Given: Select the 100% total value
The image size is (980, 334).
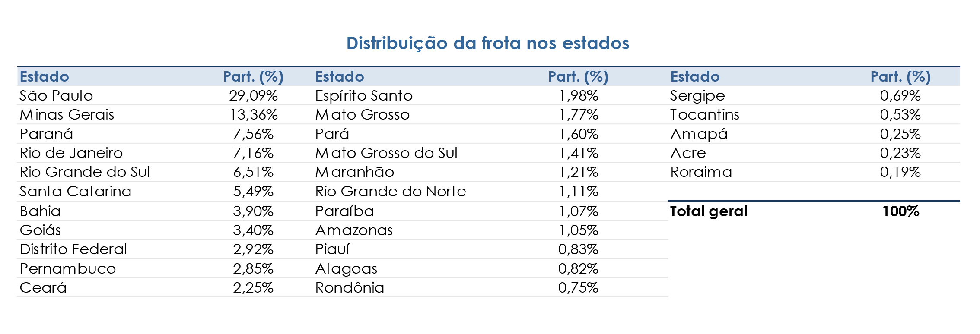Looking at the screenshot, I should pos(901,211).
